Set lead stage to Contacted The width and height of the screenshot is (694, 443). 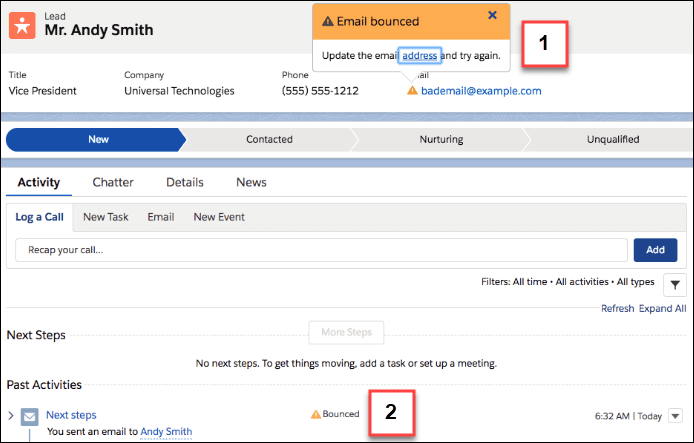pos(269,139)
